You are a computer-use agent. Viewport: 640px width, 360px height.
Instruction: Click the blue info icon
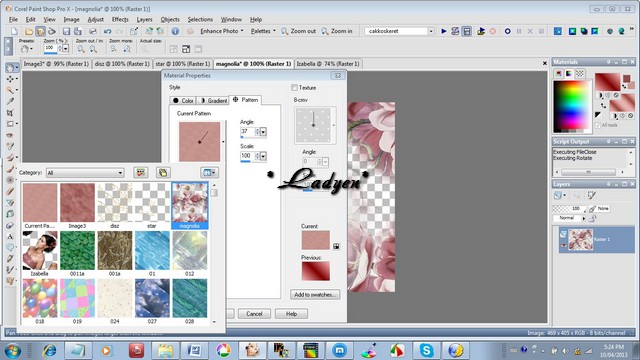(x=175, y=31)
